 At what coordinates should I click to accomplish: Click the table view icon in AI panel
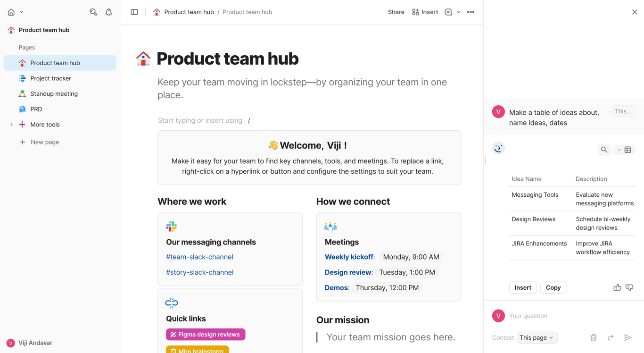[628, 150]
